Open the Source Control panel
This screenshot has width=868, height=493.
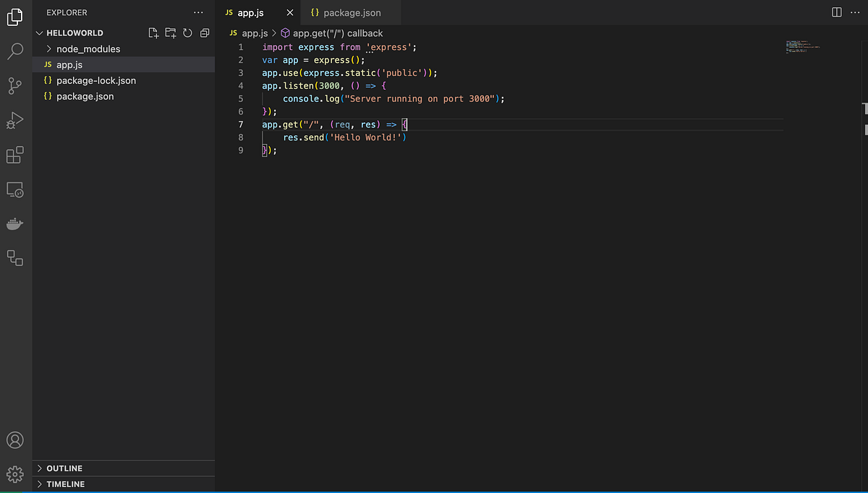[x=15, y=85]
